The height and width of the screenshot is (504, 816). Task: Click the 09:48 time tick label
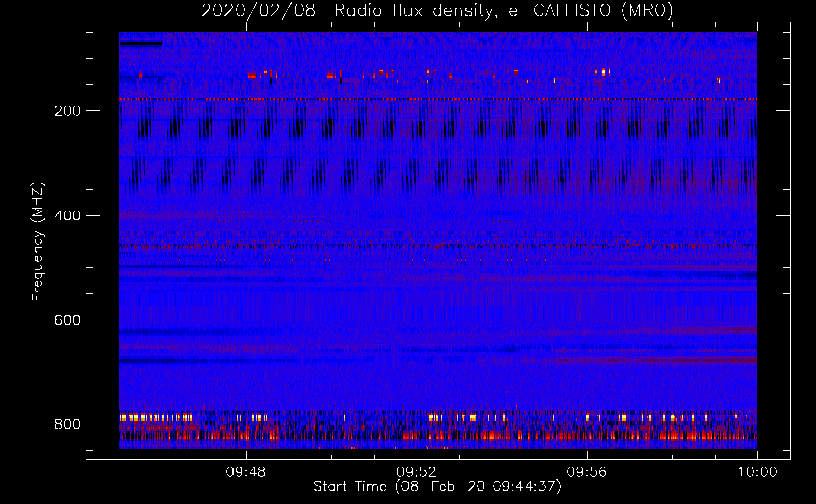pyautogui.click(x=246, y=472)
